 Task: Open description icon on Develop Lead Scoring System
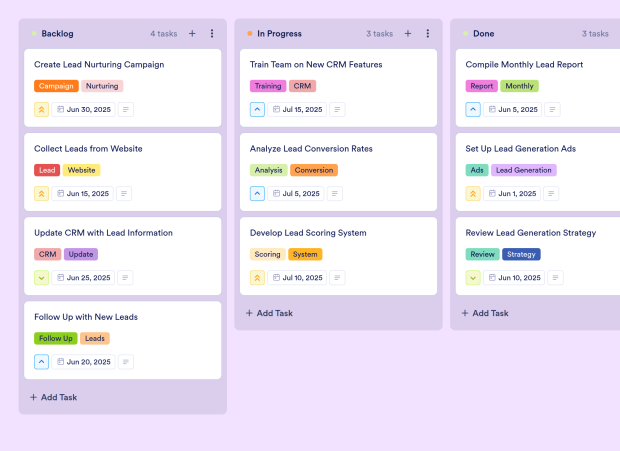(337, 278)
